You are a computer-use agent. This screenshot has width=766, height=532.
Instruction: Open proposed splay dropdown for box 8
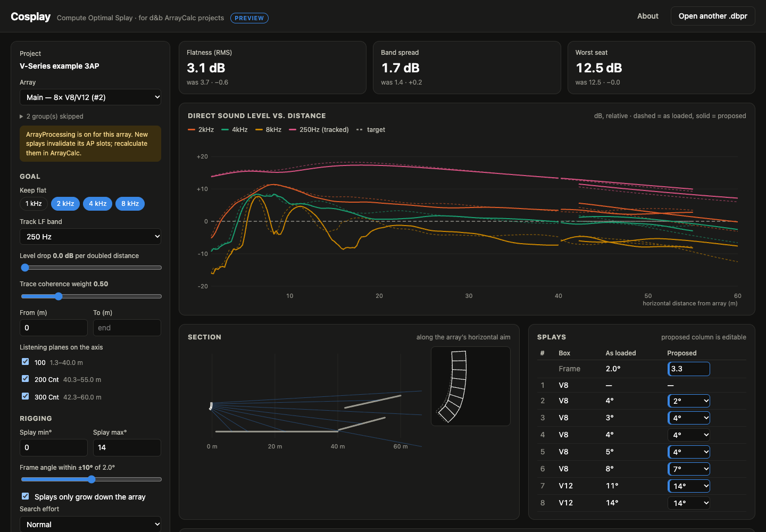tap(689, 503)
